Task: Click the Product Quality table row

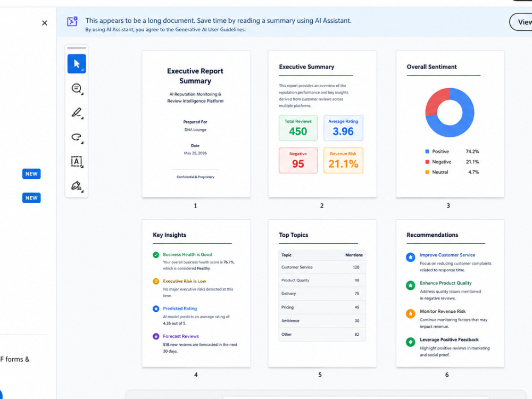Action: click(322, 280)
